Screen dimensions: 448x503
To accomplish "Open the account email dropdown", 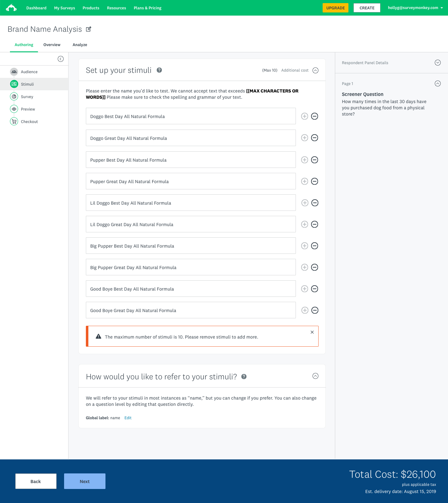I will click(415, 8).
